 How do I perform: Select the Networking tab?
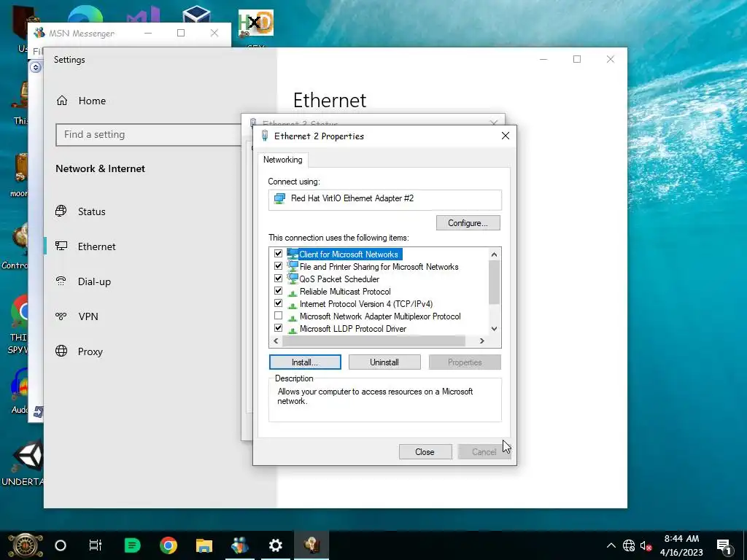(x=283, y=160)
